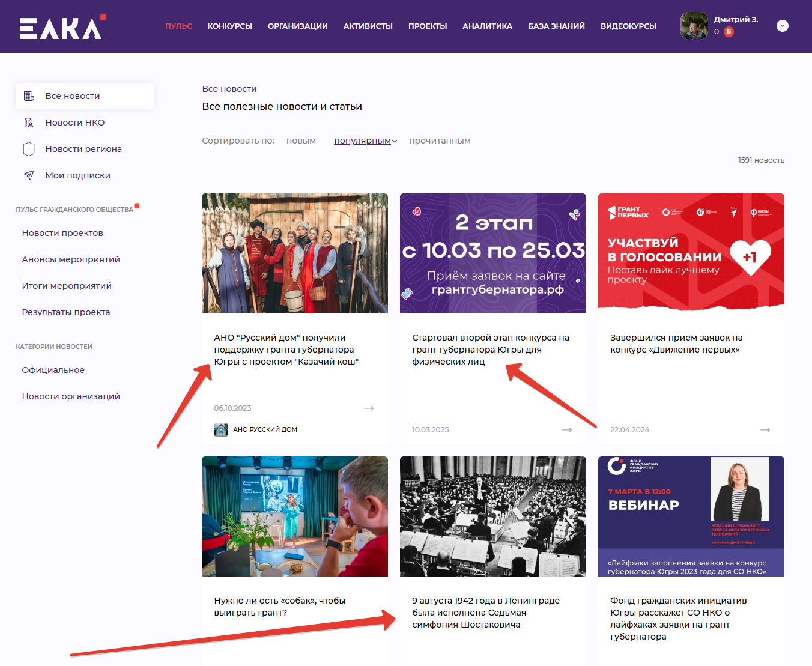Open the 'популярным' sort dropdown
Screen dimensions: 812x666
365,141
